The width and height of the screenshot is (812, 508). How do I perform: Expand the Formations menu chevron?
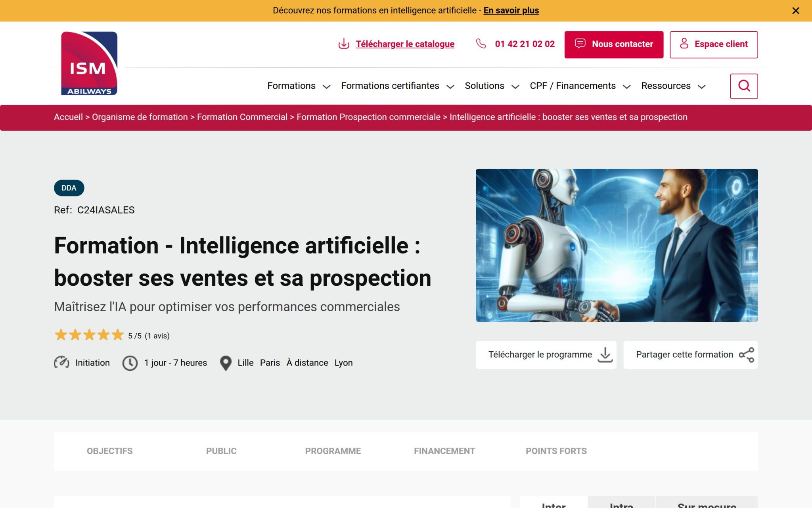click(326, 87)
